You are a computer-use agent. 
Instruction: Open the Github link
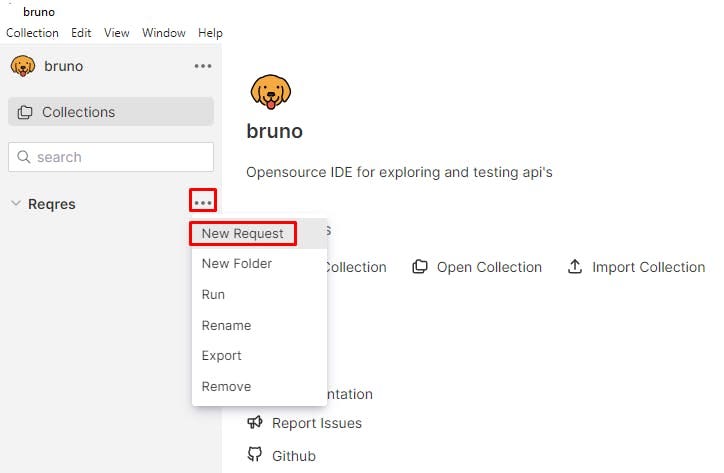pyautogui.click(x=294, y=456)
